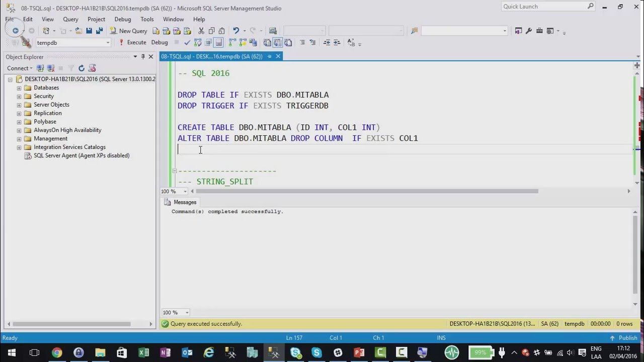Open the Messages pane zoom 100 % dropdown
Image resolution: width=644 pixels, height=362 pixels.
coord(187,313)
